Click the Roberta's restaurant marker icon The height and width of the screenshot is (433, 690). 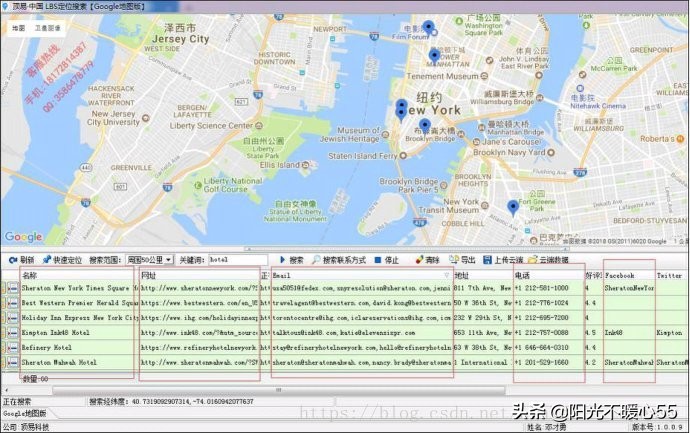point(680,139)
